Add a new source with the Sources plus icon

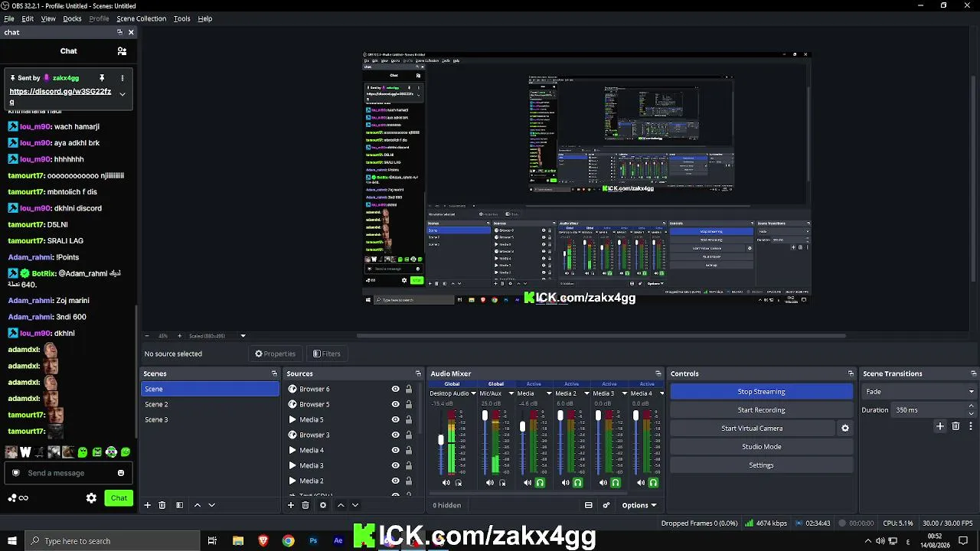291,505
